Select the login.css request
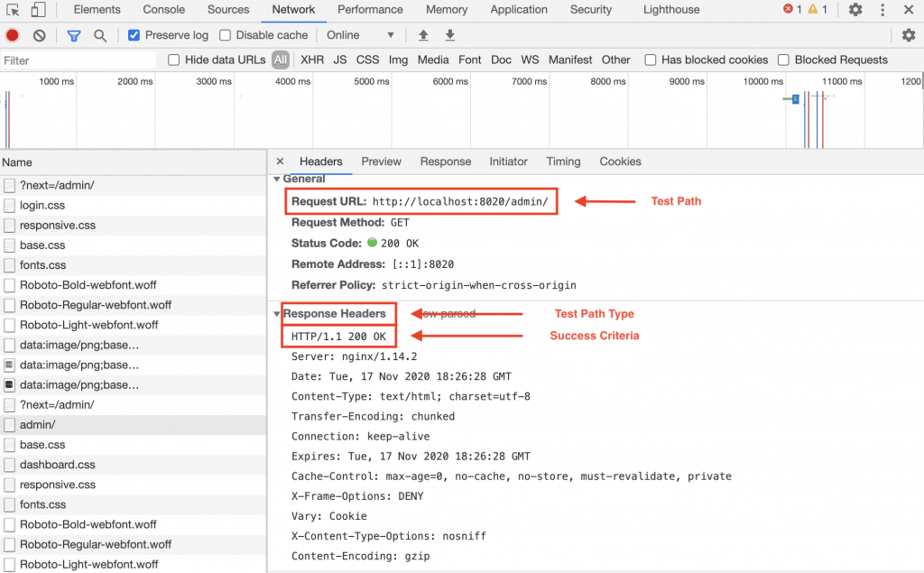This screenshot has width=924, height=573. [x=134, y=205]
